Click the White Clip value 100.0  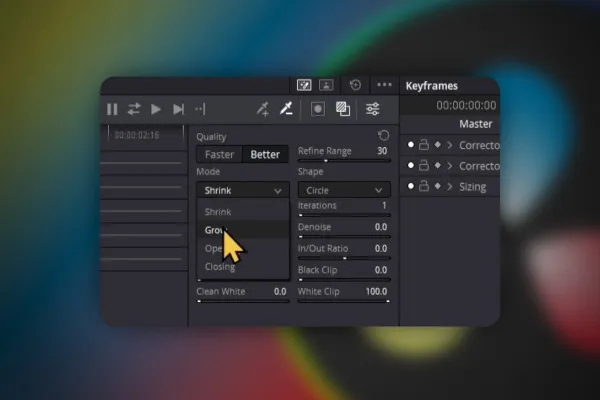point(377,292)
